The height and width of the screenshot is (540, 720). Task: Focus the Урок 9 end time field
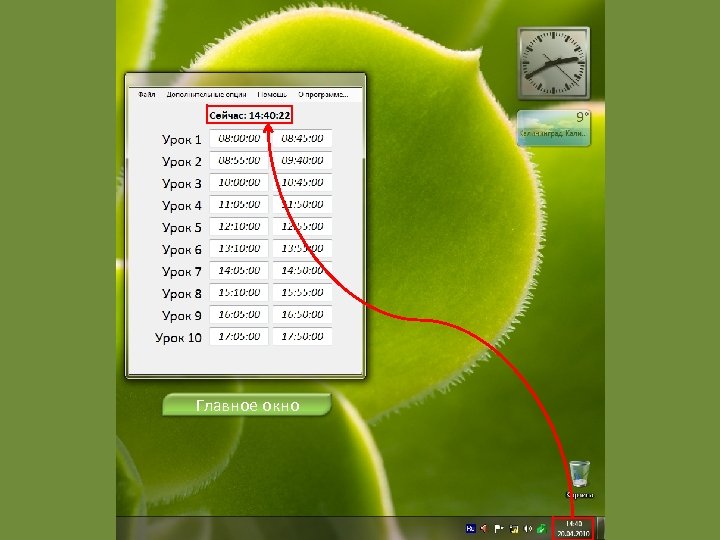pyautogui.click(x=302, y=315)
